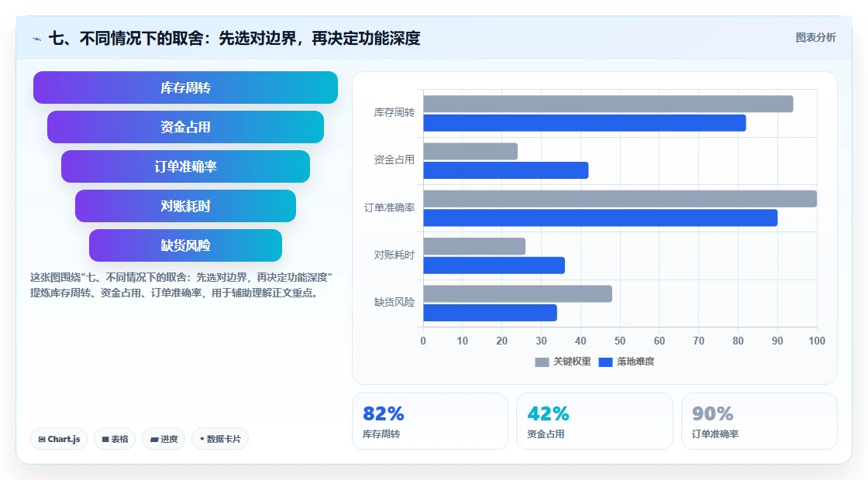Select the 缺货风险 funnel bar

click(x=185, y=245)
